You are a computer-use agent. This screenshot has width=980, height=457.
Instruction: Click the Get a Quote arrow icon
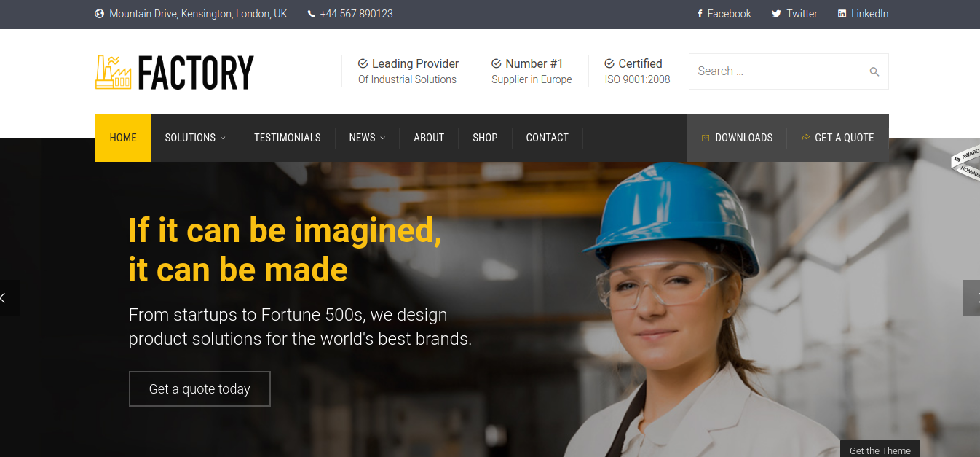click(805, 138)
